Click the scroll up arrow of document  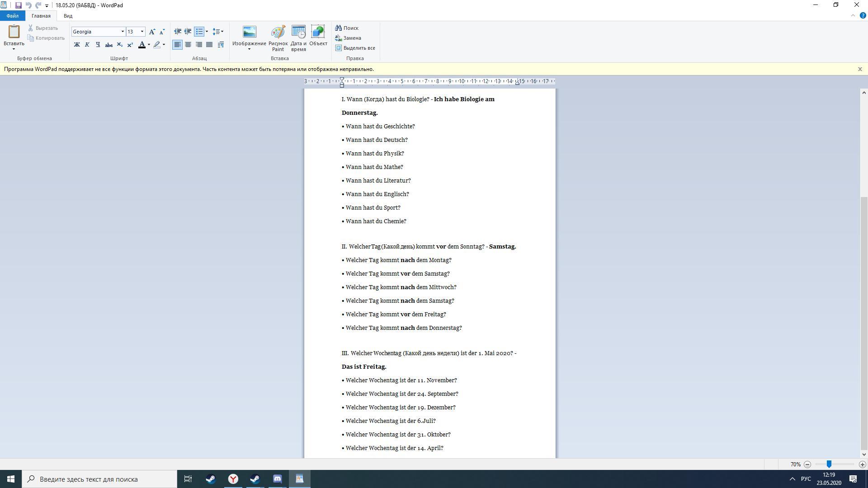click(x=864, y=93)
